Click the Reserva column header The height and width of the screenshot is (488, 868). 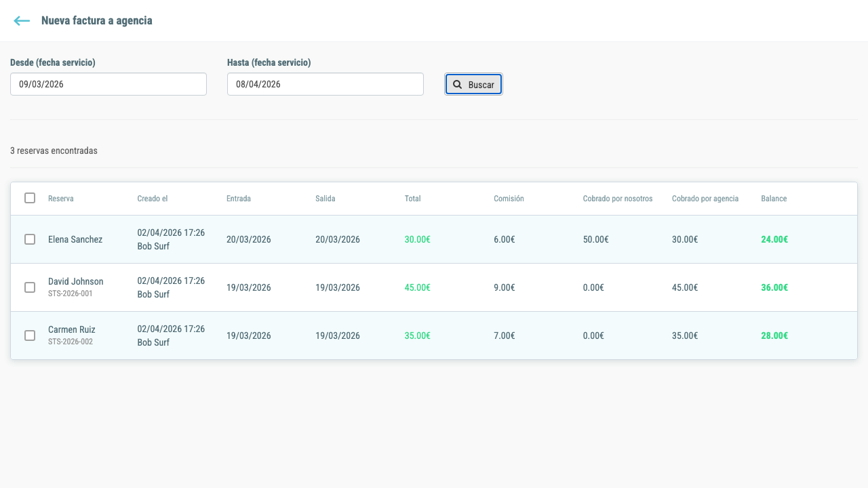[61, 199]
